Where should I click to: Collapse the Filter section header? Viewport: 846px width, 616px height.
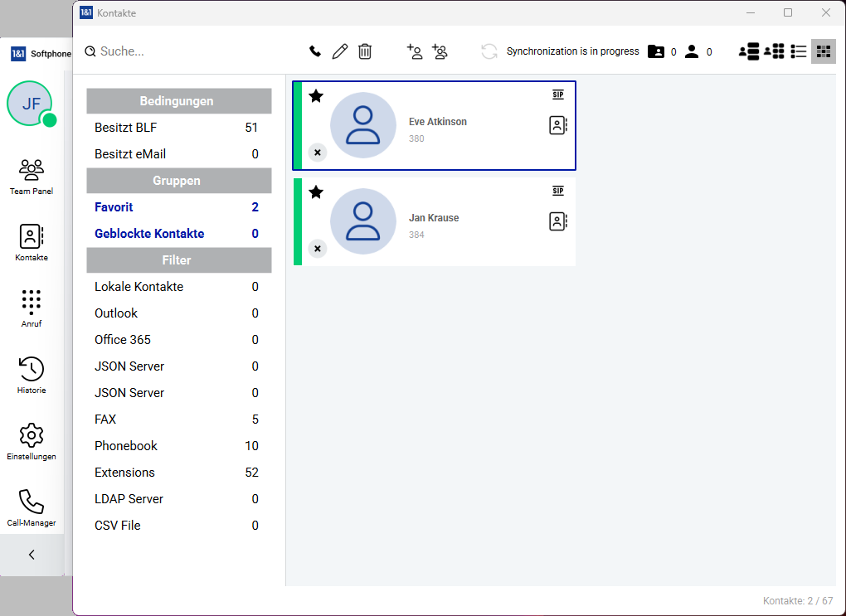click(179, 260)
